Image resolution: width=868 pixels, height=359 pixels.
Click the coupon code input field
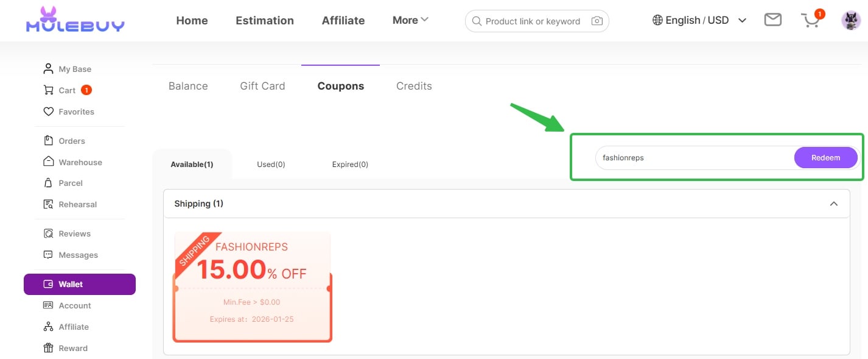[x=694, y=158]
